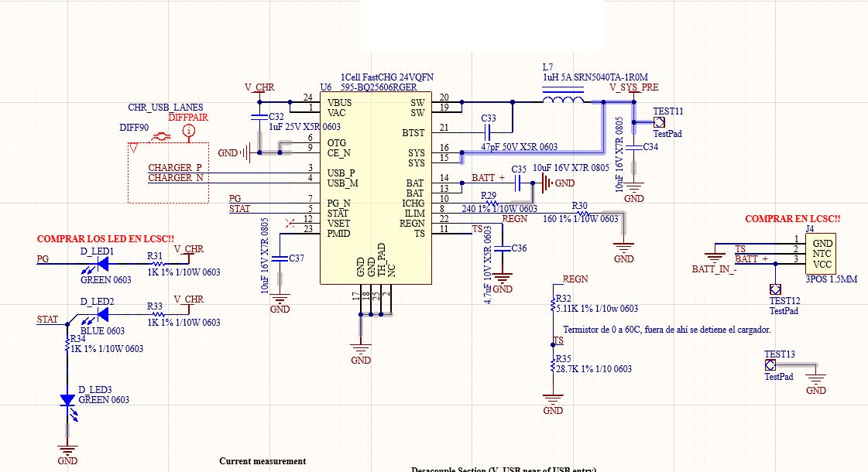Click the 'BATT +' label at U6 pin 14
This screenshot has height=472, width=868.
(x=489, y=178)
